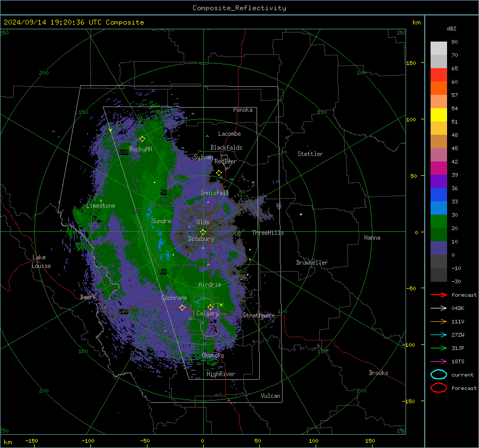Click the white 04DK arrow icon
The width and height of the screenshot is (479, 448).
pyautogui.click(x=439, y=308)
